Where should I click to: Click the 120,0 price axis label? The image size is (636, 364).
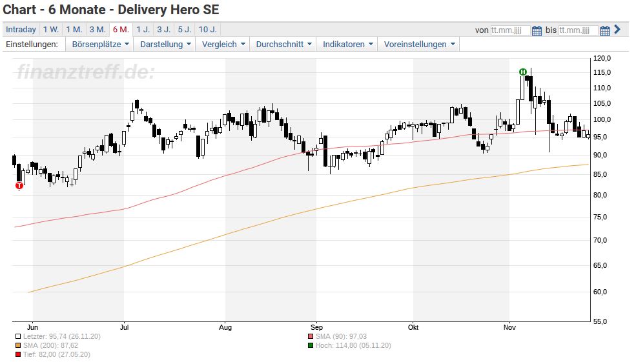(602, 58)
